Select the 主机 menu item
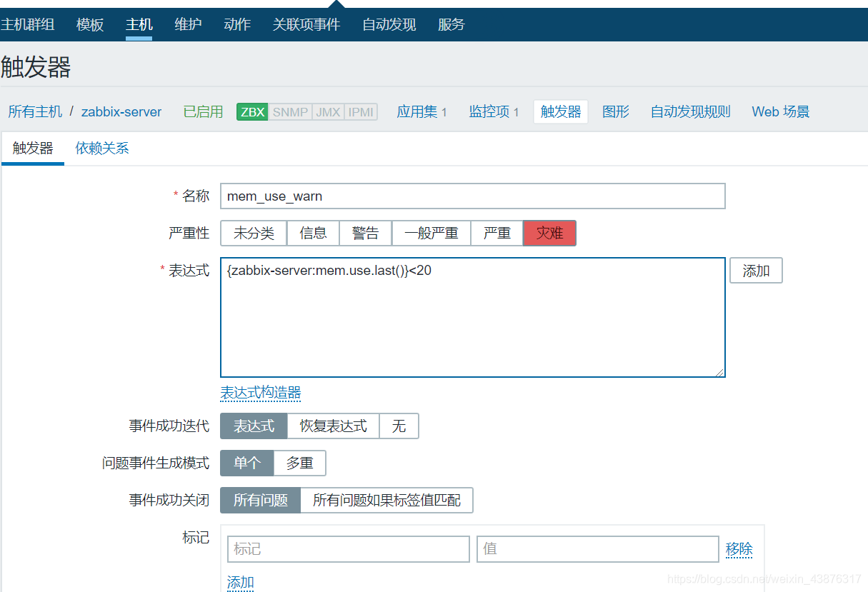868x592 pixels. pyautogui.click(x=139, y=24)
